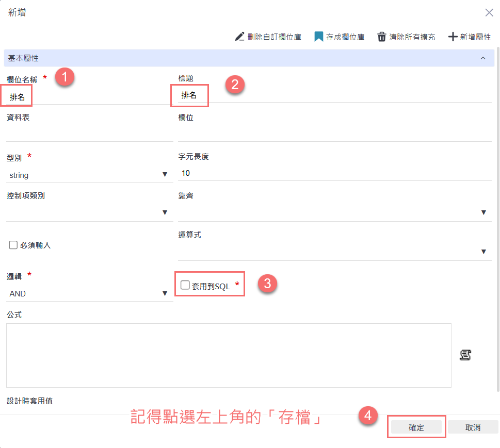
Task: Enable the 必須輸入 checkbox
Action: 13,245
